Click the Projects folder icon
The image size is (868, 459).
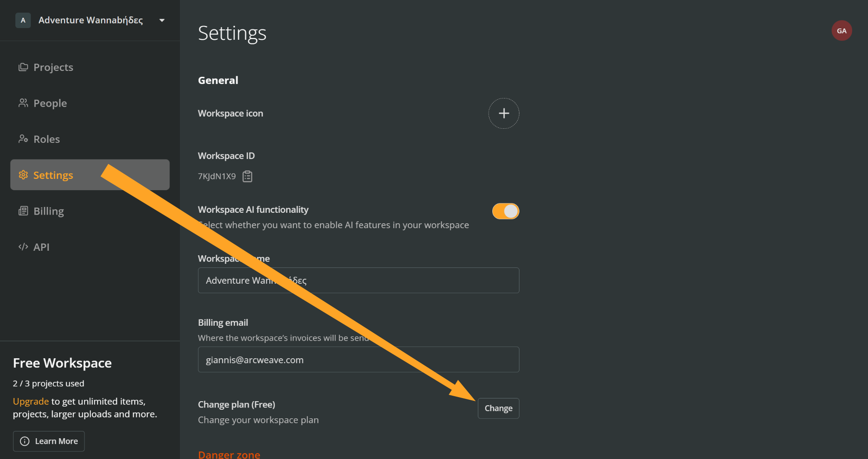click(x=23, y=67)
